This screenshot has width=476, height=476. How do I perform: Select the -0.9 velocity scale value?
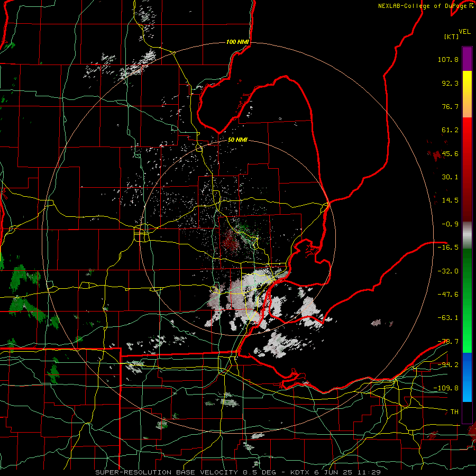(450, 224)
